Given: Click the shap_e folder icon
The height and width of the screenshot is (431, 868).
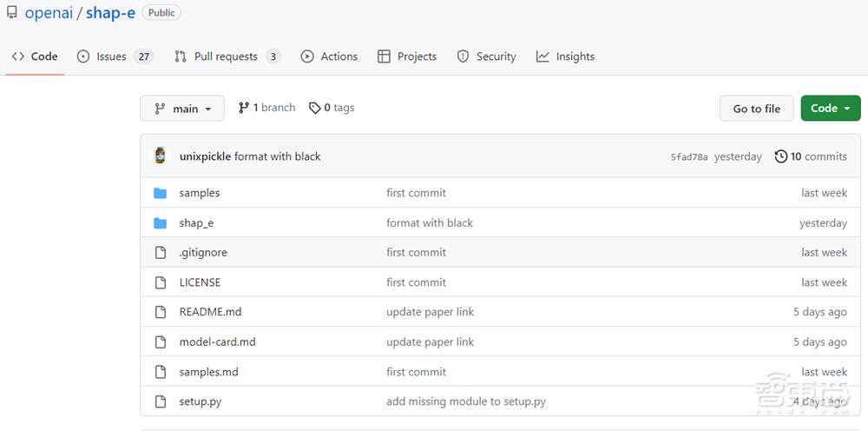Looking at the screenshot, I should (x=160, y=223).
